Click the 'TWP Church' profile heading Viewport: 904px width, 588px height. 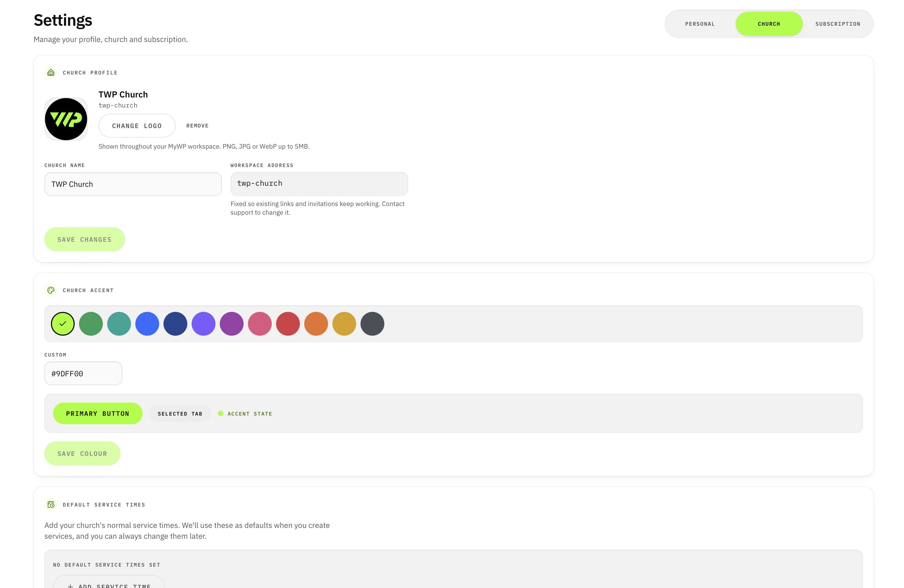coord(123,94)
